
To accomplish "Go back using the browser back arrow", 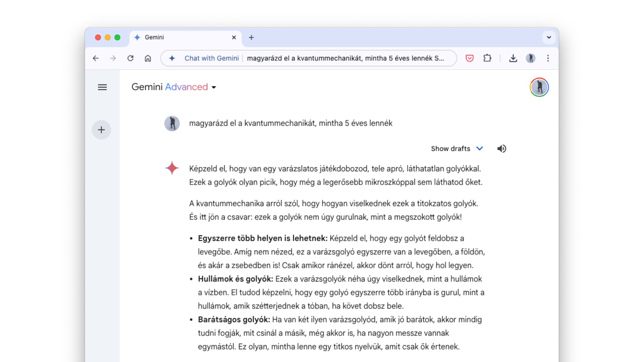I will coord(96,58).
